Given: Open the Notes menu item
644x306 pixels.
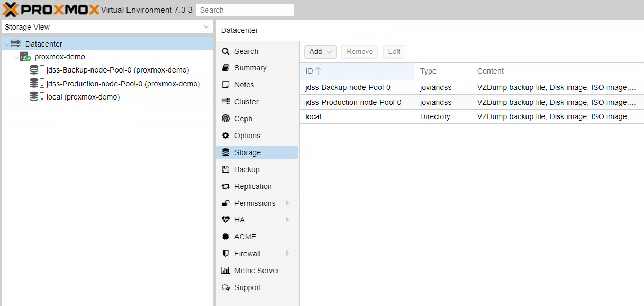Looking at the screenshot, I should tap(258, 85).
